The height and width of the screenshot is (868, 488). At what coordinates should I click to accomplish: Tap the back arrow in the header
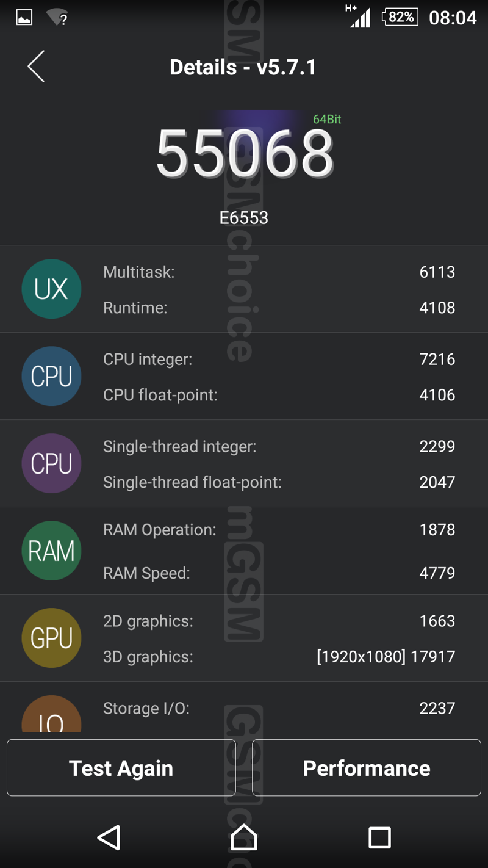tap(36, 67)
